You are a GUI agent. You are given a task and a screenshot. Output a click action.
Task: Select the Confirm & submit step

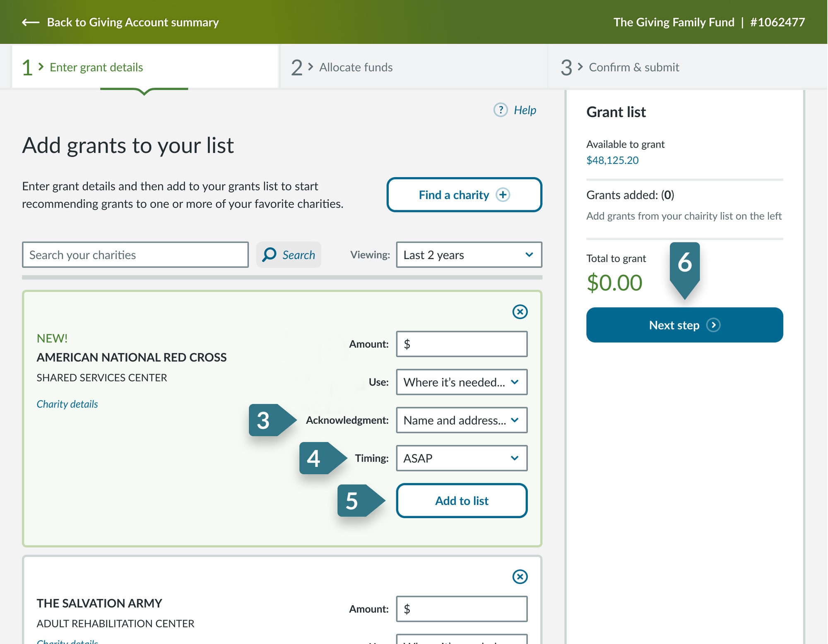pos(633,67)
